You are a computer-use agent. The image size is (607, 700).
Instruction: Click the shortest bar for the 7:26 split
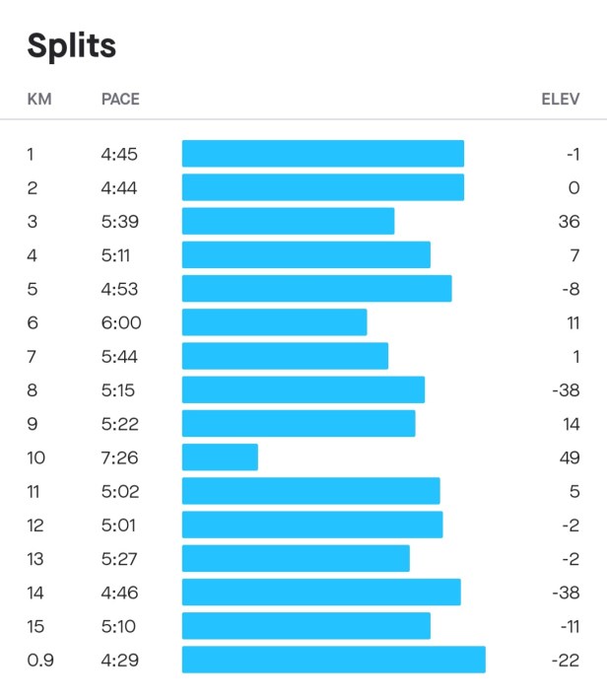[x=220, y=457]
